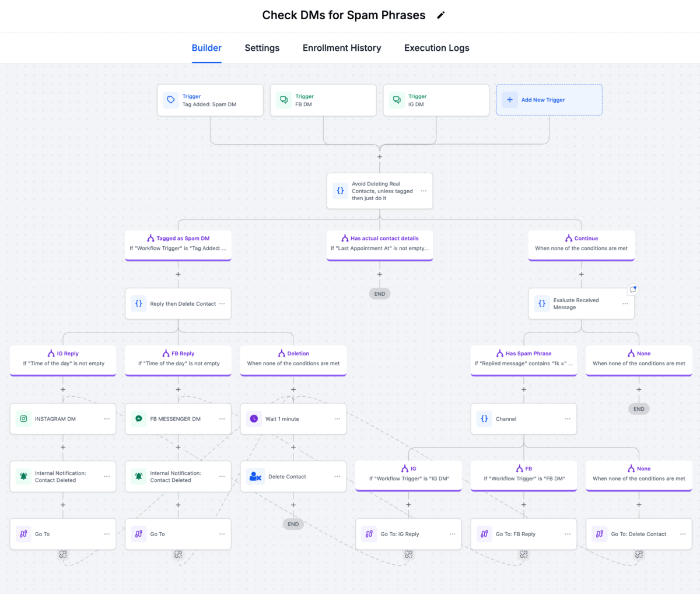Click the comment icon on Evaluate Received Message
Viewport: 700px width, 594px height.
pos(633,289)
